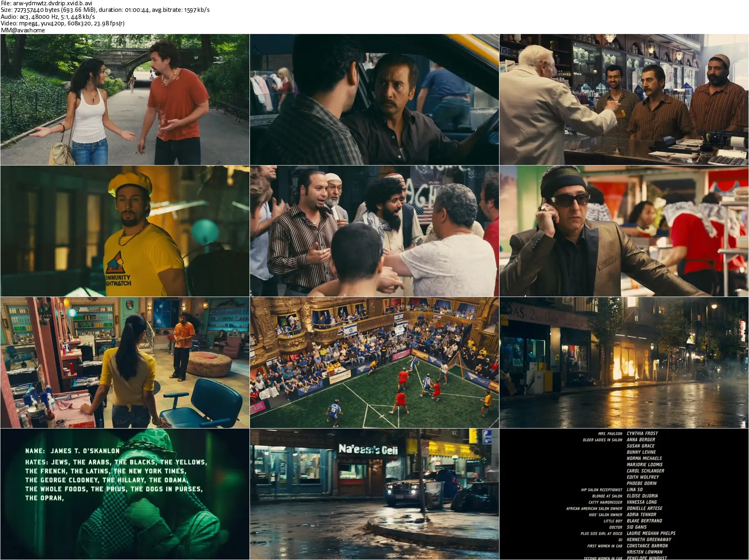Click 'NORMA MICHAELS' credit name
This screenshot has width=749, height=560.
tap(644, 458)
